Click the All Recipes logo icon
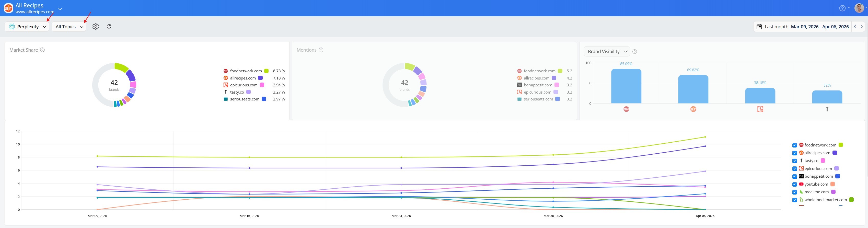Screen dimensions: 868x228 8,8
